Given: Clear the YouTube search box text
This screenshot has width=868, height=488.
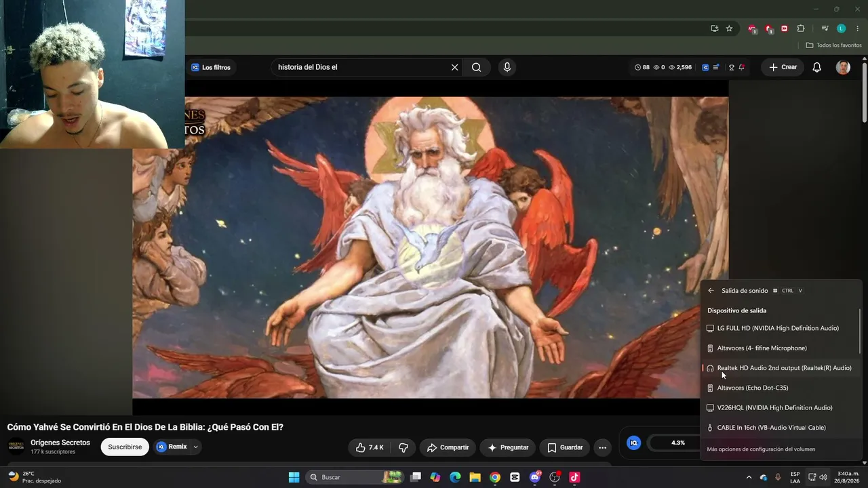Looking at the screenshot, I should click(x=454, y=67).
